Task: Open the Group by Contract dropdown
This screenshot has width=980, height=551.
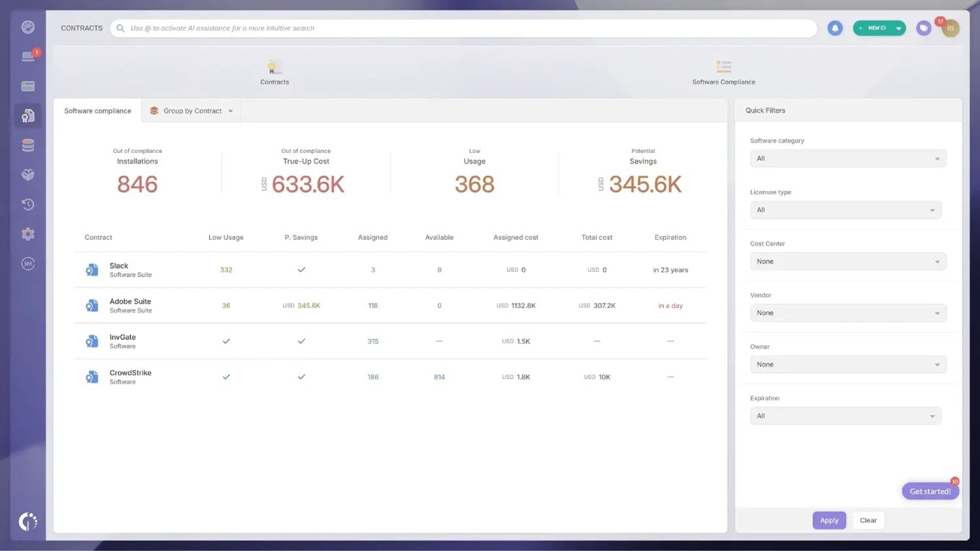Action: click(191, 110)
